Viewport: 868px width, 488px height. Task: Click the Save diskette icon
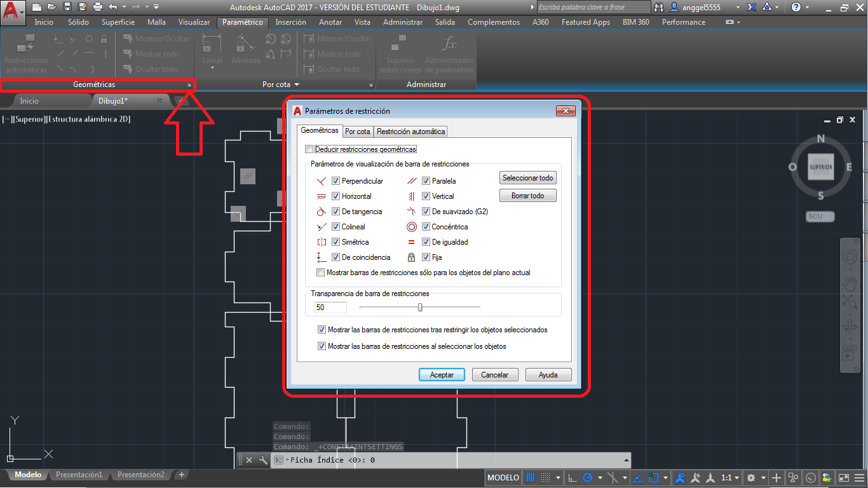click(67, 7)
